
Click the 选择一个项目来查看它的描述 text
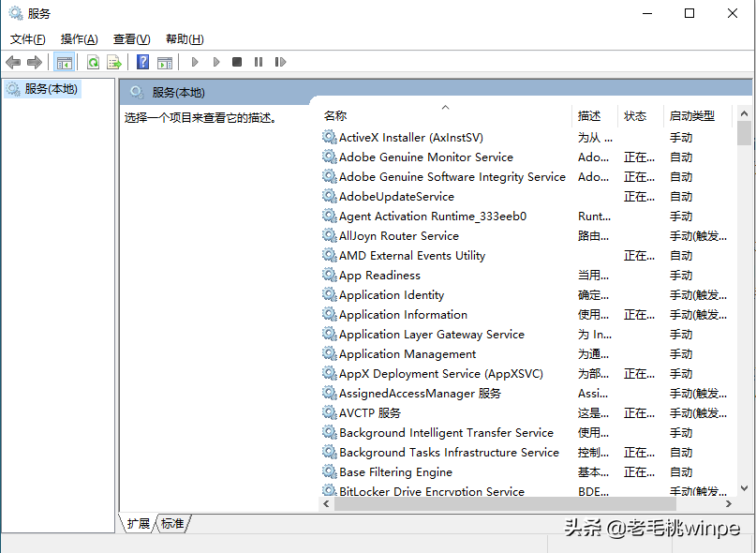[x=200, y=118]
